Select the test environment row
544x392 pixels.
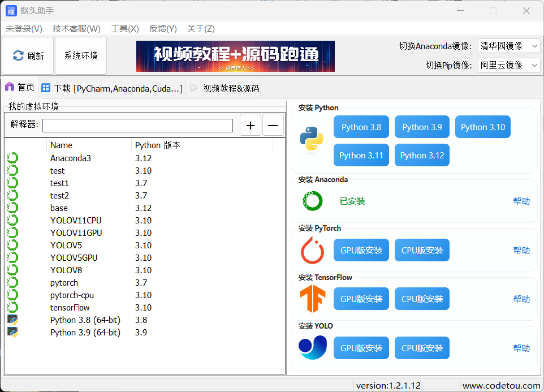pyautogui.click(x=145, y=171)
